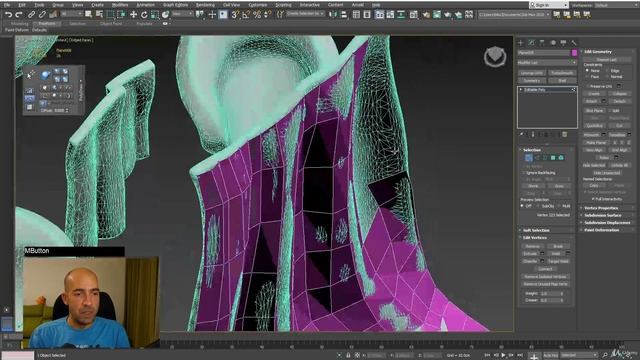Select the Link tool chain icon

point(31,15)
